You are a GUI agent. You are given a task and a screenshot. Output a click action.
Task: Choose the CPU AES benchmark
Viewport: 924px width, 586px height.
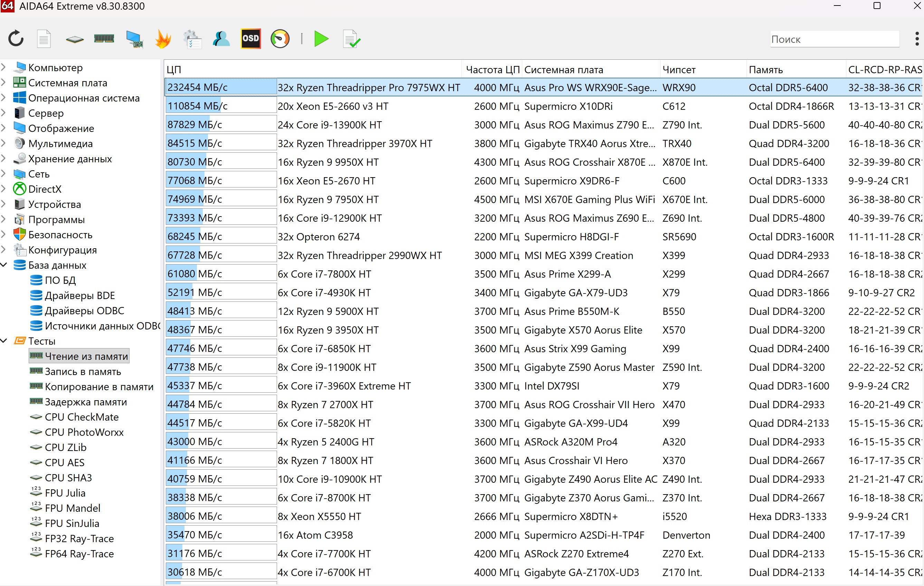[x=65, y=462]
